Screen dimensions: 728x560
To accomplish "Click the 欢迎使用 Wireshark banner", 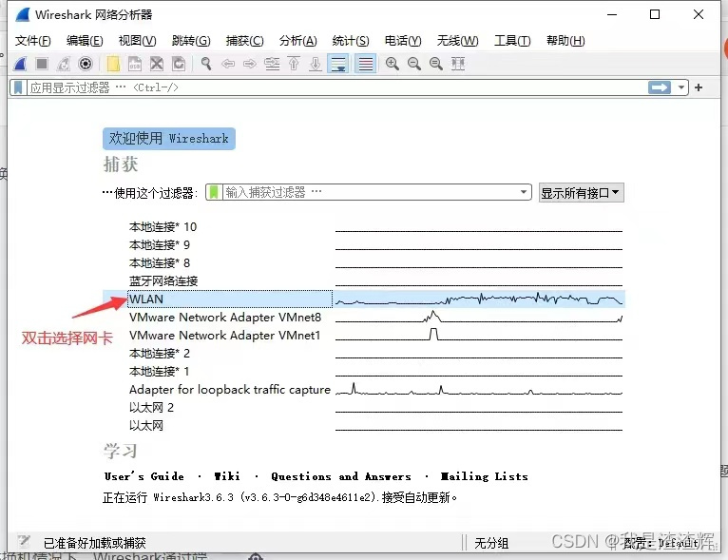I will (x=169, y=139).
